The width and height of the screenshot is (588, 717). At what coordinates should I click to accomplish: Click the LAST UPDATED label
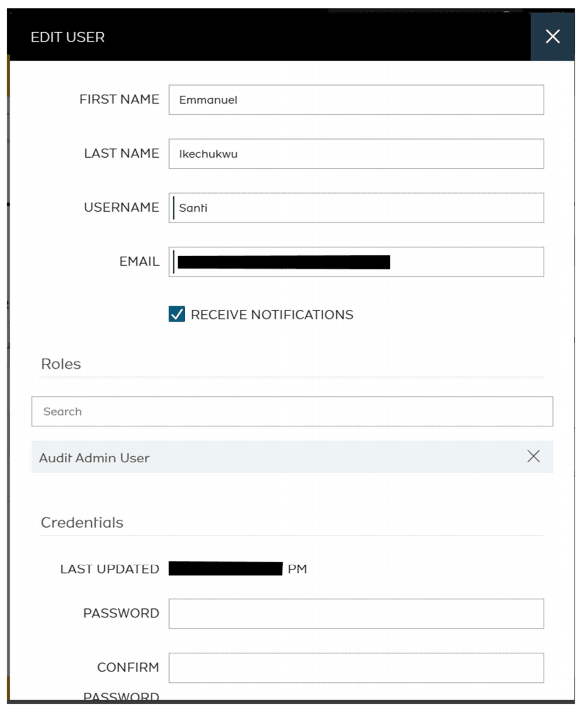click(110, 569)
